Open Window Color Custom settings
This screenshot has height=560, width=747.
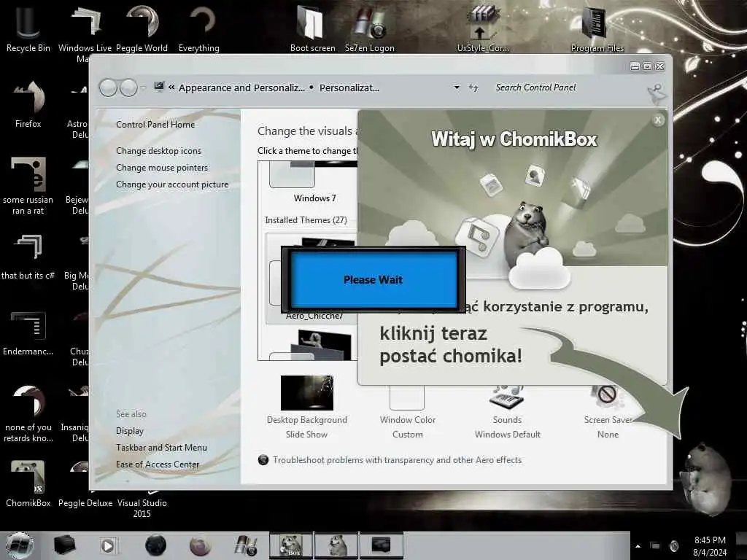click(407, 413)
